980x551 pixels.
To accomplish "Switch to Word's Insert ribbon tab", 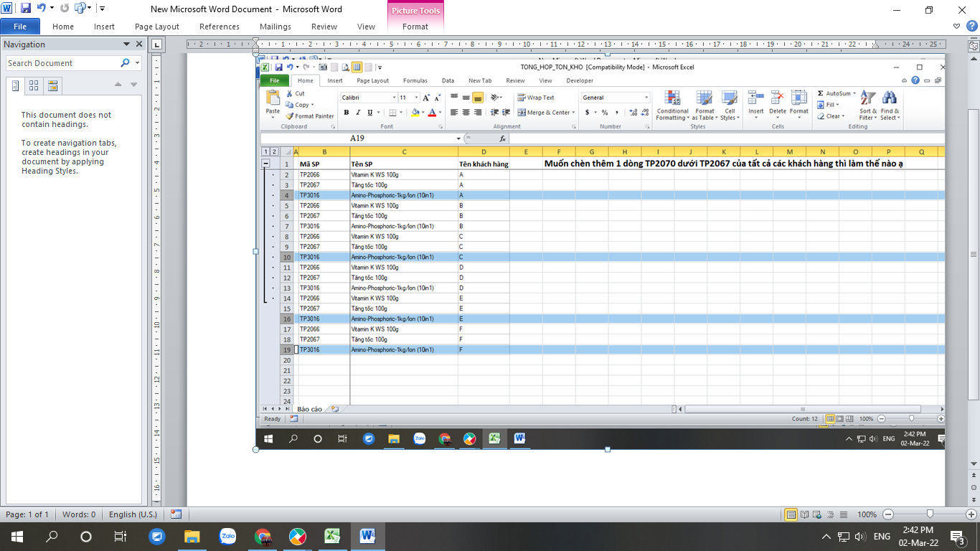I will point(104,27).
